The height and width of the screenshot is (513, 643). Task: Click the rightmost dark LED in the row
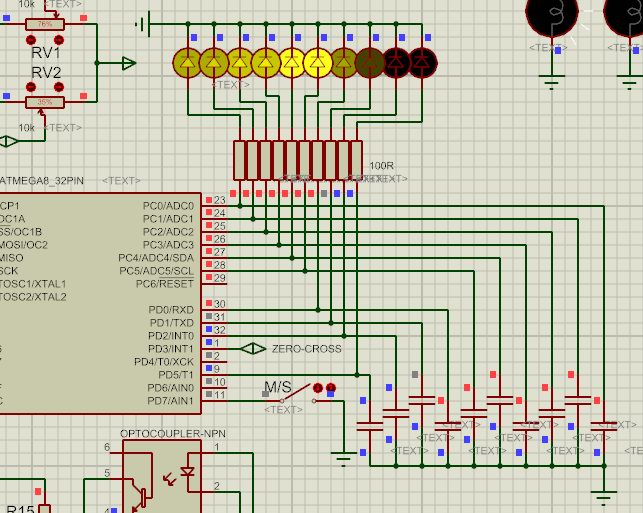tap(422, 64)
